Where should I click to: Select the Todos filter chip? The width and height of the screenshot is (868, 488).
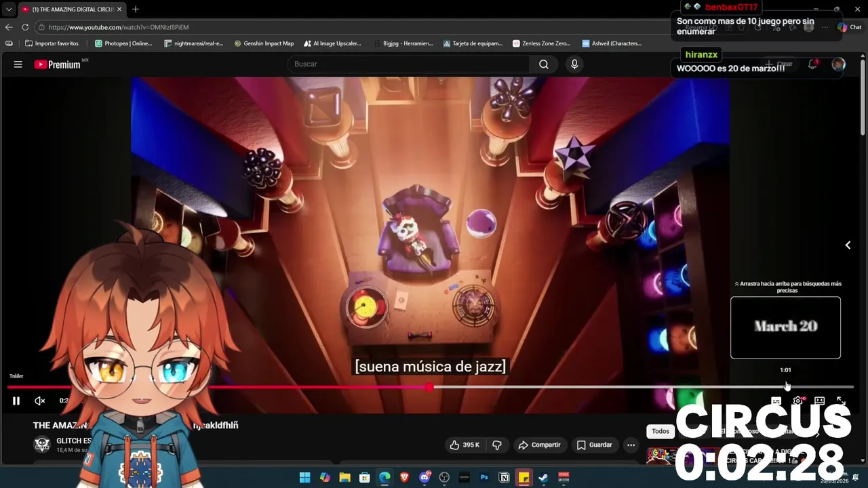point(660,431)
